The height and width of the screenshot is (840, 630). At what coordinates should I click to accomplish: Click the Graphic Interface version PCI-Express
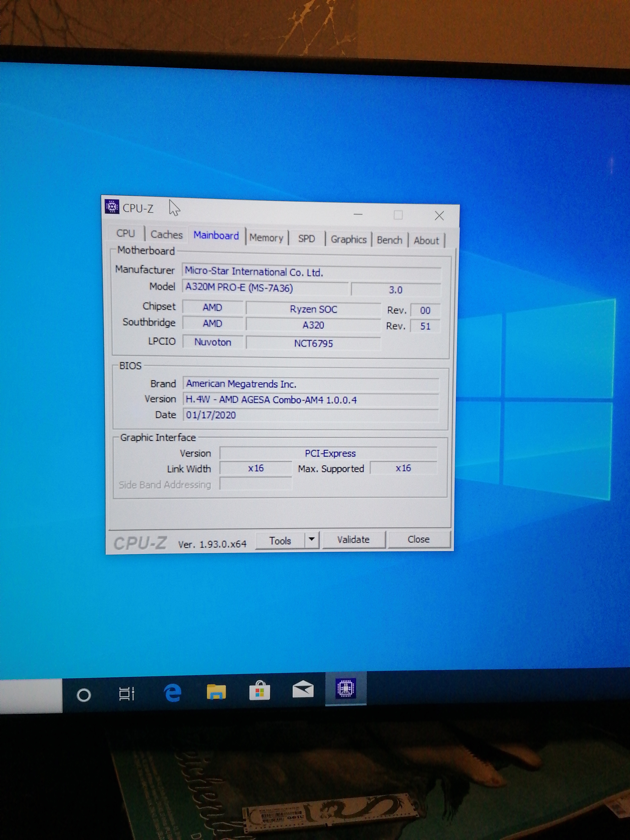[329, 453]
